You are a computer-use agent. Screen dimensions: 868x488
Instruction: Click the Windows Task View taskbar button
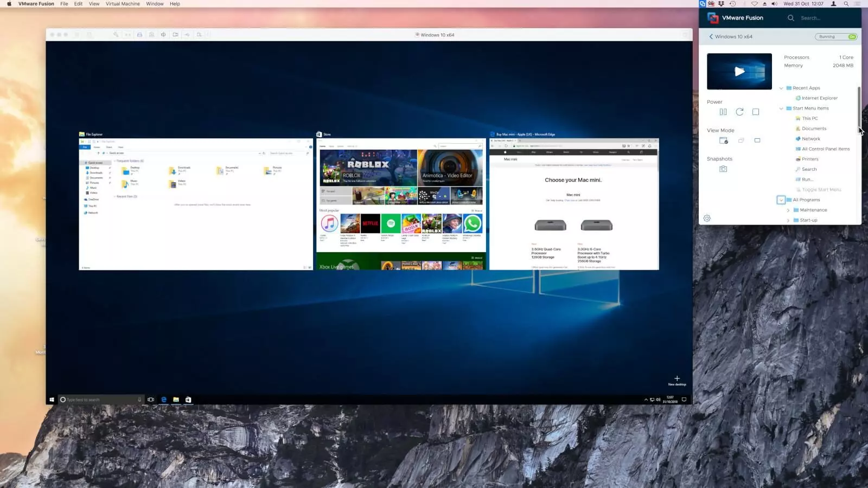click(151, 400)
